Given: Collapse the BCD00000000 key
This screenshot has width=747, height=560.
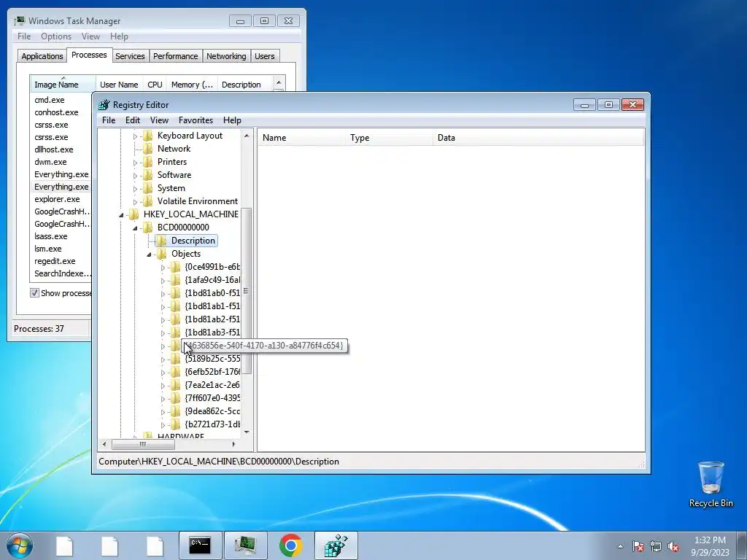Looking at the screenshot, I should coord(135,227).
